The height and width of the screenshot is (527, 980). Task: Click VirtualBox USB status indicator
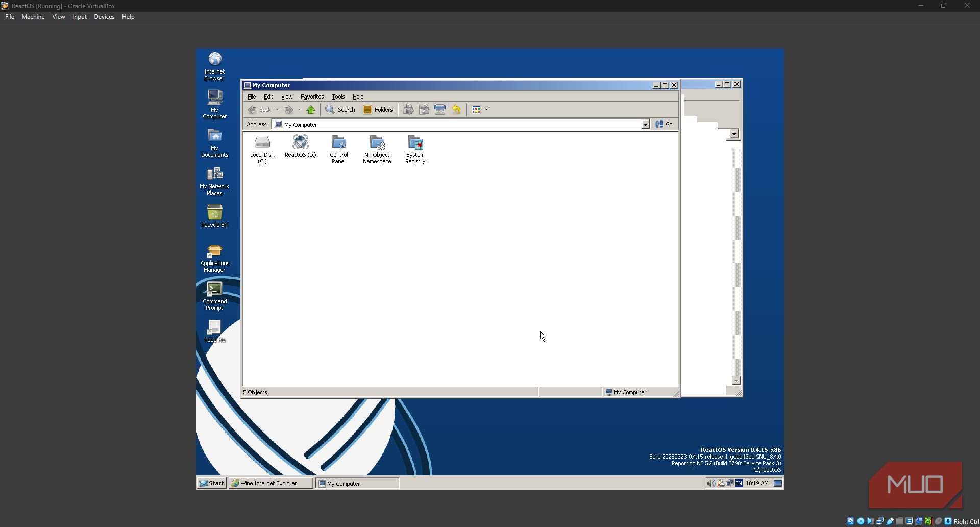(x=890, y=521)
